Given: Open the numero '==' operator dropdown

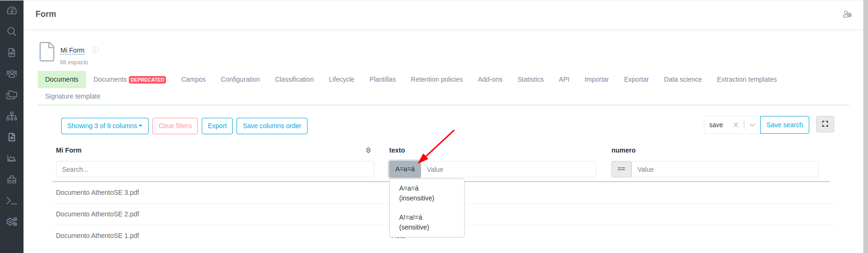Looking at the screenshot, I should (x=621, y=169).
